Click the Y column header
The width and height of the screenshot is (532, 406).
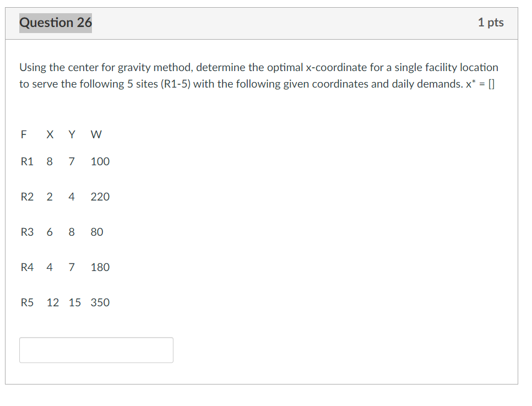(x=71, y=134)
